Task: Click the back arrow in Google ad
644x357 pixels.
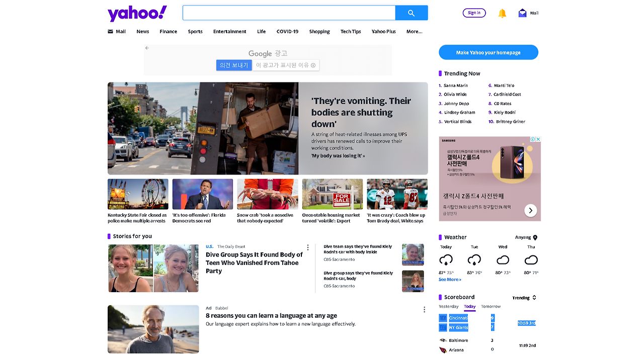Action: 147,48
